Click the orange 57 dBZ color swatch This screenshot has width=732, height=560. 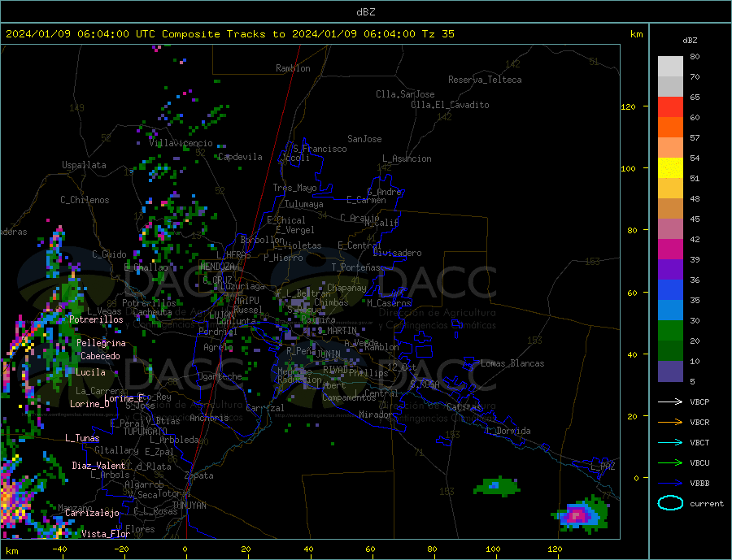670,128
